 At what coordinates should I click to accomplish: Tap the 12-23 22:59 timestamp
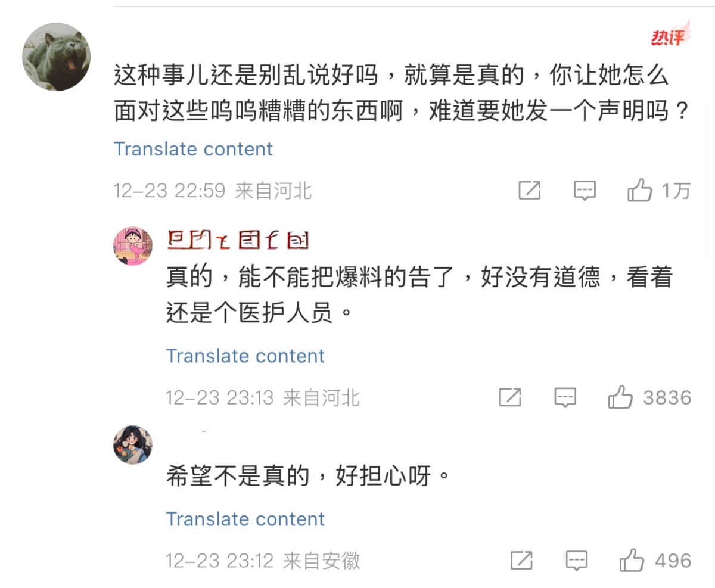[x=169, y=191]
